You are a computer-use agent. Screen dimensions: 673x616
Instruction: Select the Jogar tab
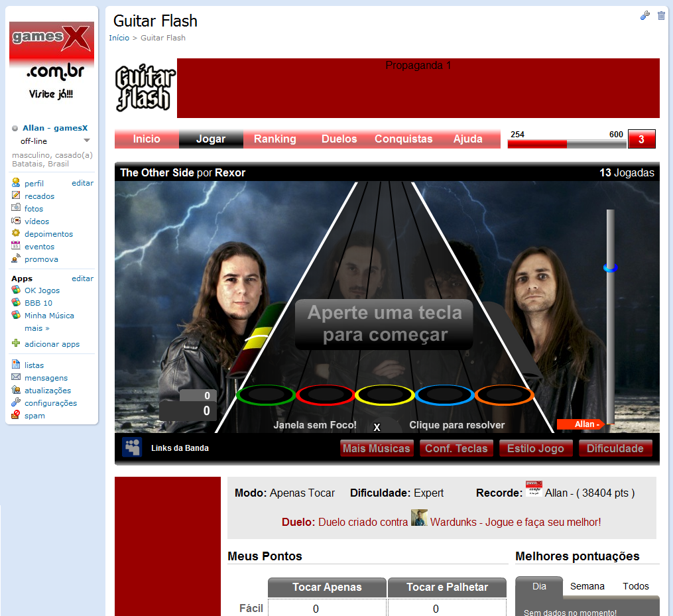coord(211,139)
